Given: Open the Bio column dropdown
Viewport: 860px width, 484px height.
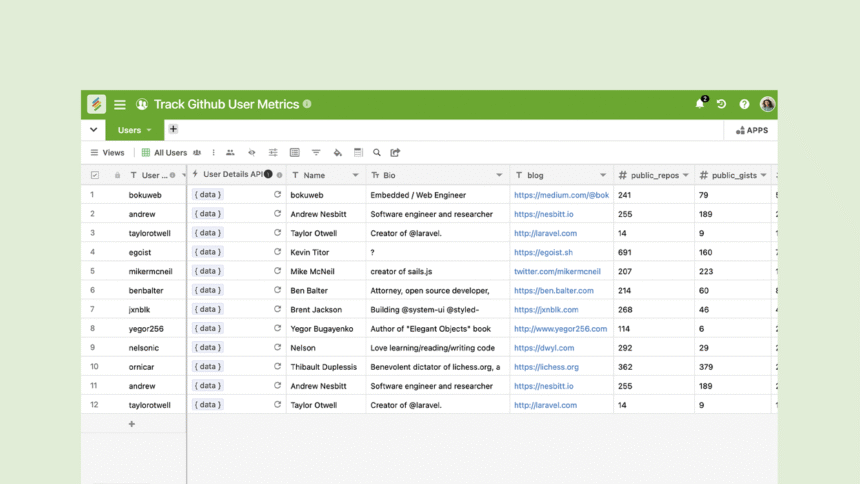Looking at the screenshot, I should pyautogui.click(x=499, y=175).
